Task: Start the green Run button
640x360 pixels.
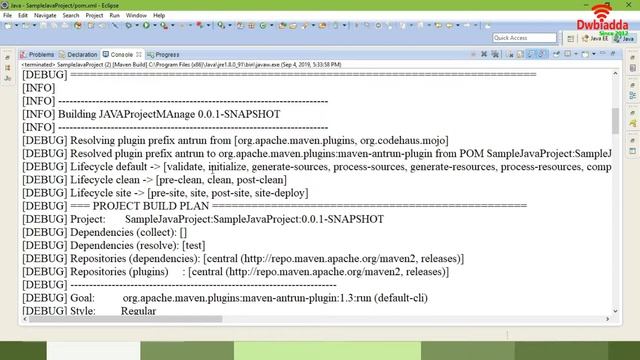Action: point(146,26)
